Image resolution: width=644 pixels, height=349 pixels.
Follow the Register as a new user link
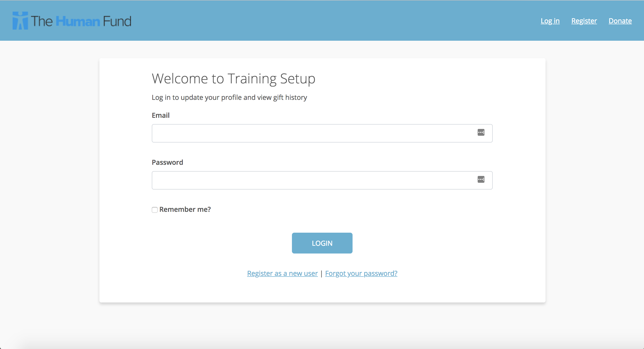[282, 273]
